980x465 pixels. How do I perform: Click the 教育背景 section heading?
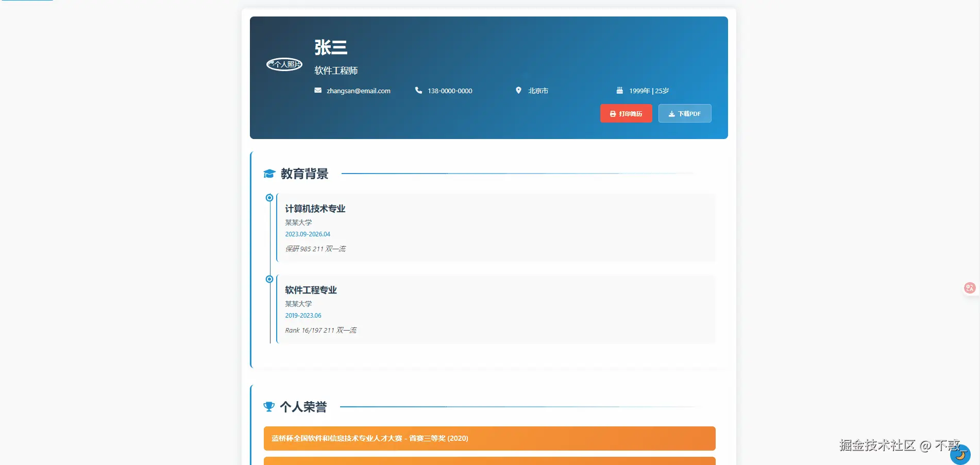click(305, 174)
